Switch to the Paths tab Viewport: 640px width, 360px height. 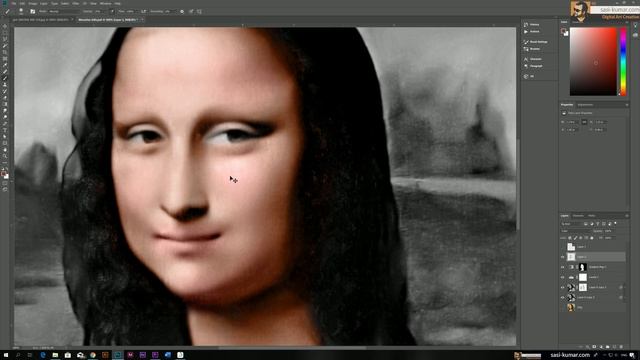pyautogui.click(x=592, y=216)
